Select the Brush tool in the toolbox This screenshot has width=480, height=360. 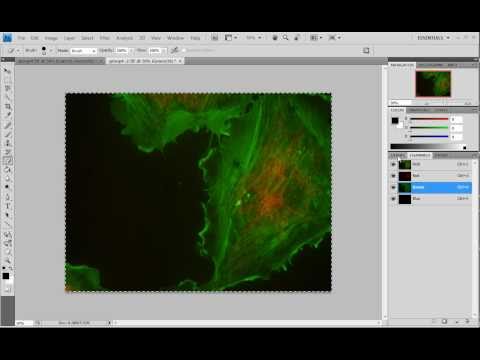[x=7, y=134]
